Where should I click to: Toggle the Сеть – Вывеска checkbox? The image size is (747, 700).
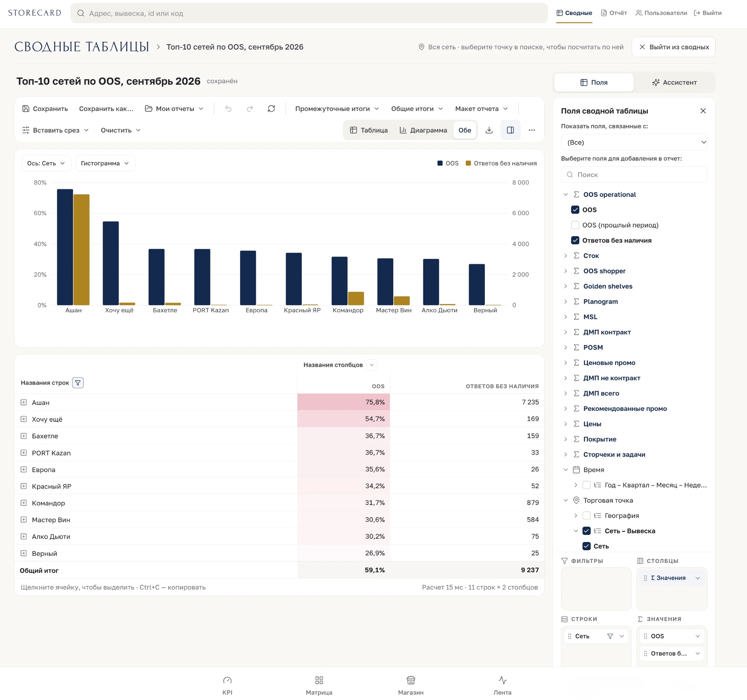[586, 531]
